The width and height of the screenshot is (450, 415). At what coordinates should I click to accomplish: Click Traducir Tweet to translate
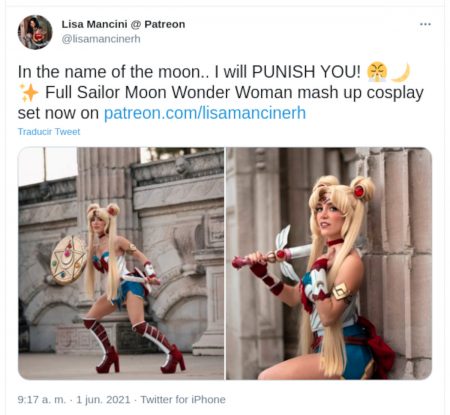49,132
